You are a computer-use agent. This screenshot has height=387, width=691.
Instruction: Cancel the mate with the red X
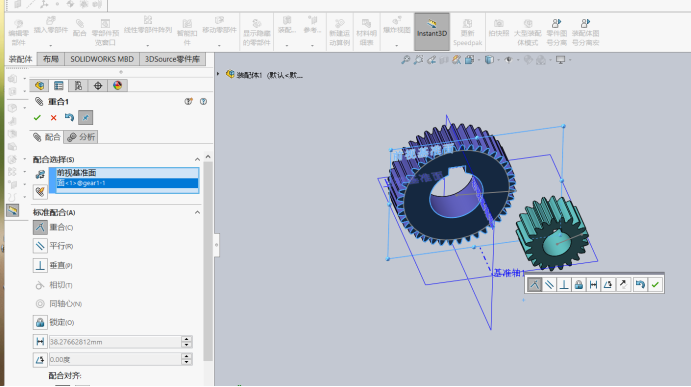point(53,118)
